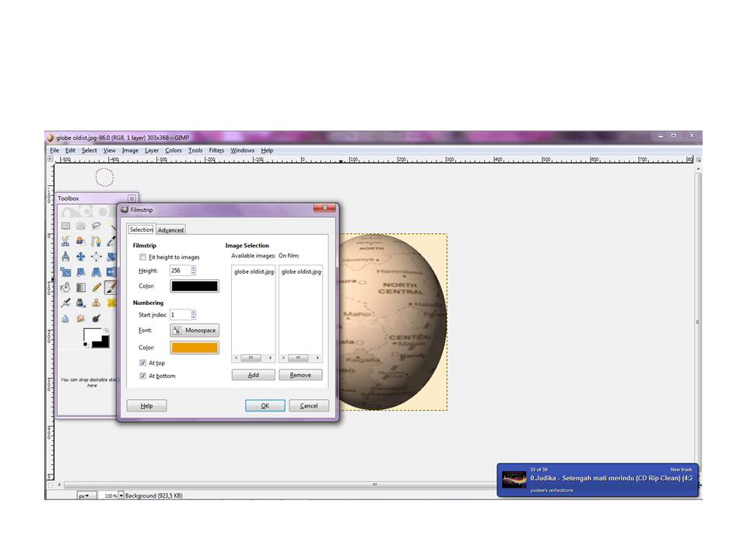This screenshot has height=560, width=747.
Task: Select the Foreground Select tool
Action: 81,241
